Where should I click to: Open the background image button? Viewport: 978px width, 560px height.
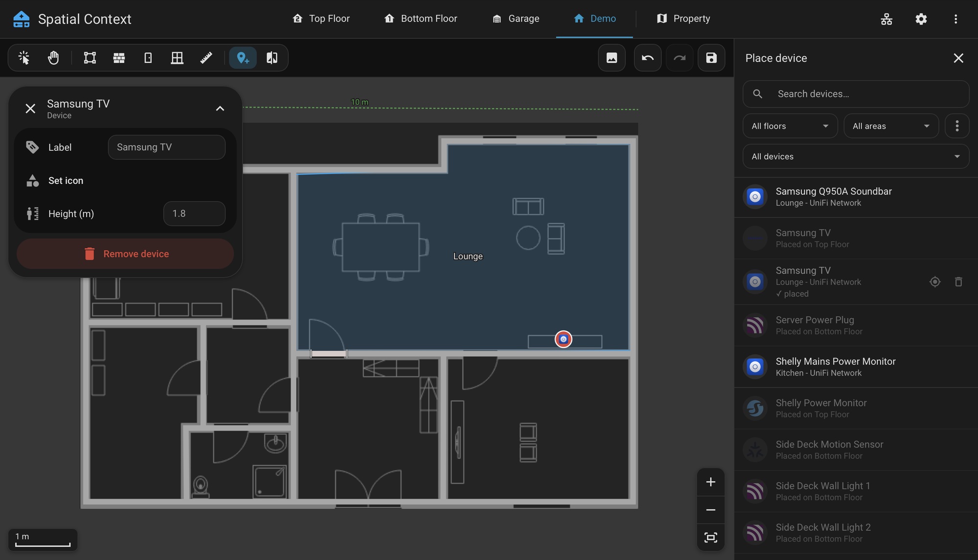(612, 58)
